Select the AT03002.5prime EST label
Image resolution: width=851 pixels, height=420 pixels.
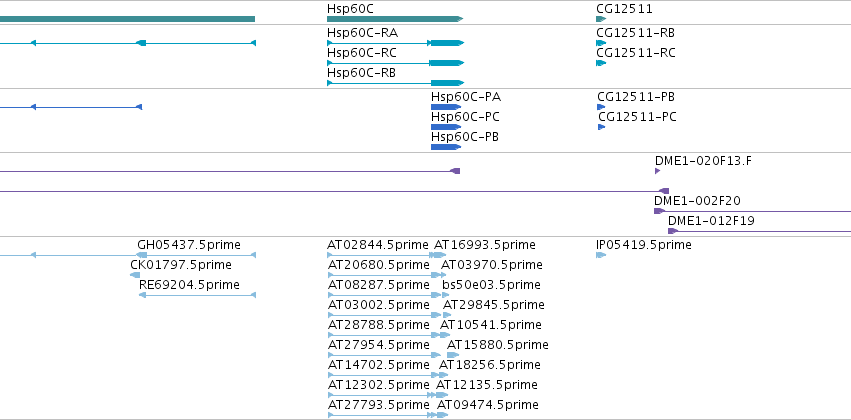[x=379, y=306]
